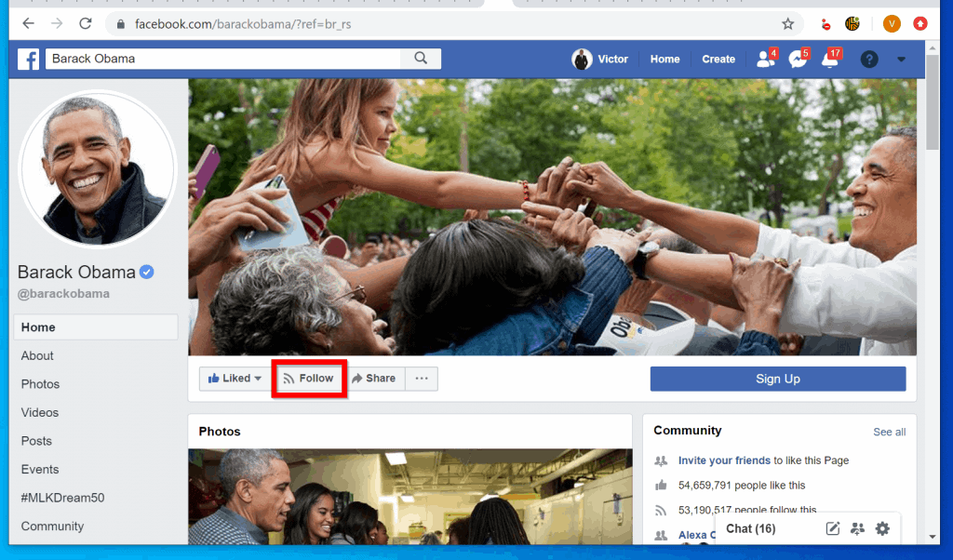Open Community in the sidebar
The height and width of the screenshot is (560, 953).
52,526
